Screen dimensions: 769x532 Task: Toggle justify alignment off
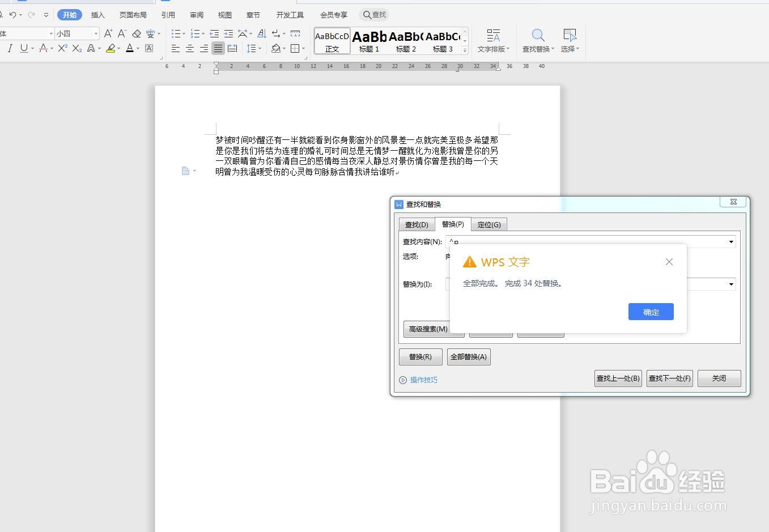(218, 48)
